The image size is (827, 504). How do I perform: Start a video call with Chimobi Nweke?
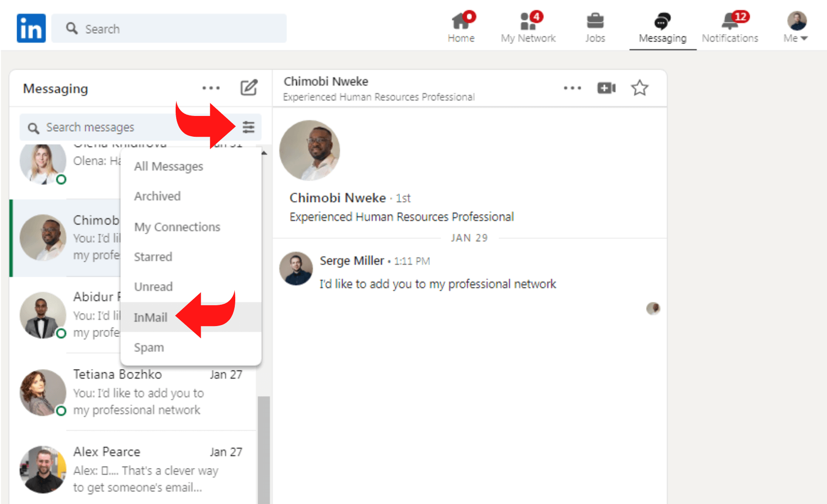click(606, 88)
